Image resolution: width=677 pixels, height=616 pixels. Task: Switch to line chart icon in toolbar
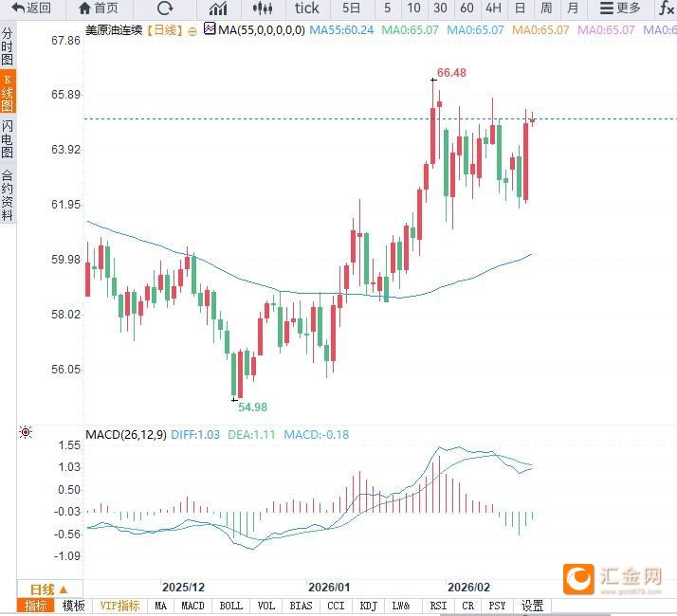(218, 9)
